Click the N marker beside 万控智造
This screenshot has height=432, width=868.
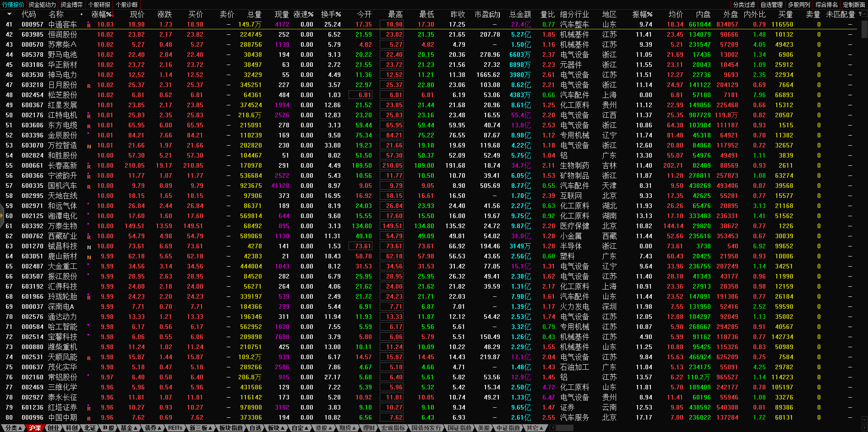tap(89, 146)
